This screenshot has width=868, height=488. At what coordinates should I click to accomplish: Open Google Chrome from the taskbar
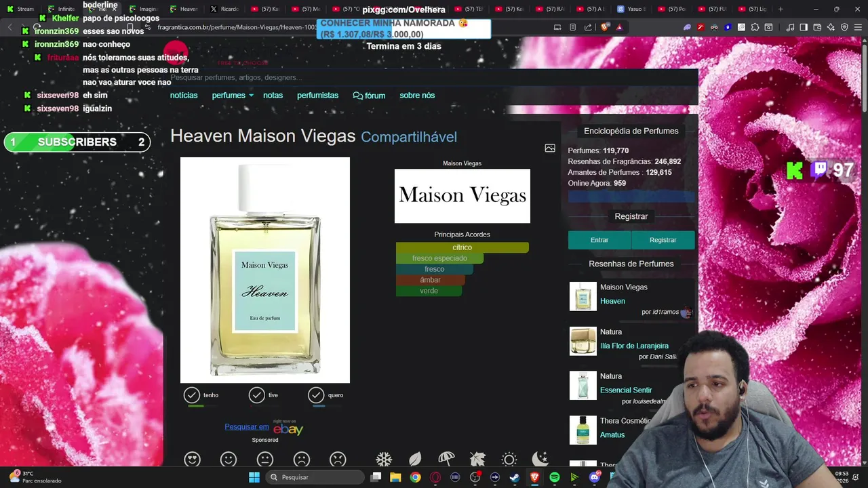415,477
